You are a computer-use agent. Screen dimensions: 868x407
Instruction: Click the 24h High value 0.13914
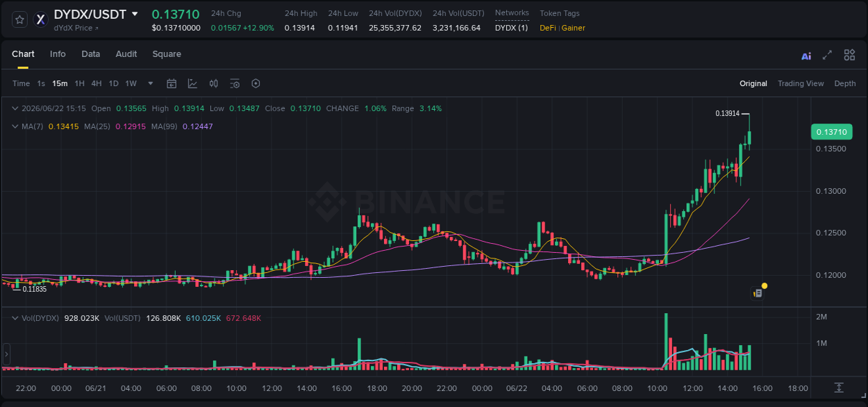tap(300, 28)
